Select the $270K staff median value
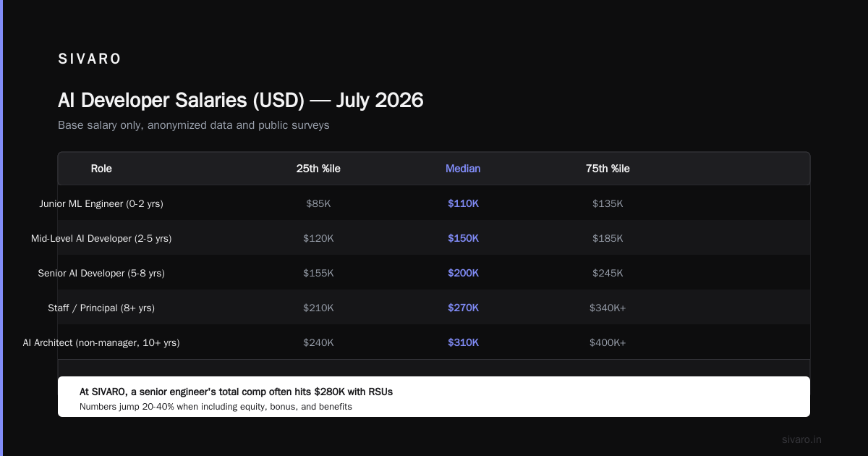 click(463, 308)
